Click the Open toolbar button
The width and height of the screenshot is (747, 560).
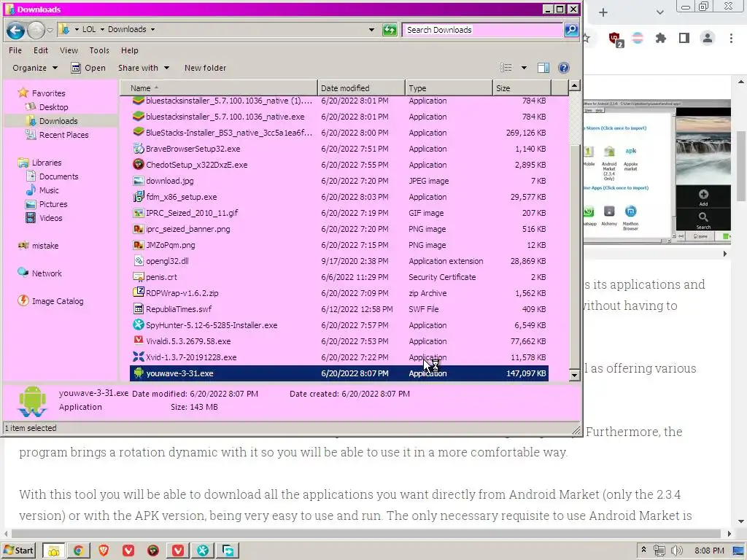(x=88, y=68)
